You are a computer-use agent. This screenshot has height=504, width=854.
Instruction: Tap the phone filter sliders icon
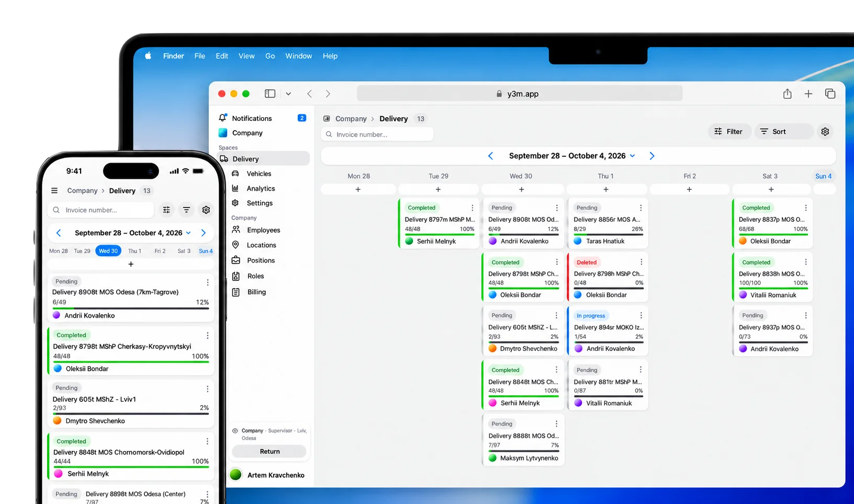[x=166, y=210]
